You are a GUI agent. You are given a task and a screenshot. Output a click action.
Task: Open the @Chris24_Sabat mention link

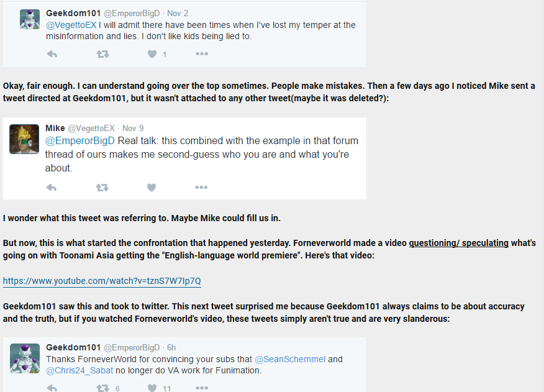tap(79, 370)
